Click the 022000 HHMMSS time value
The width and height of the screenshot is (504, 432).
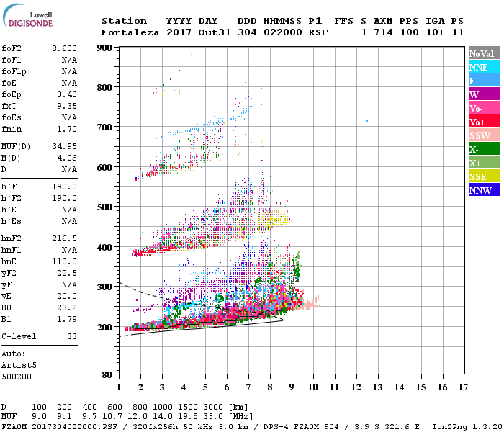pyautogui.click(x=283, y=32)
